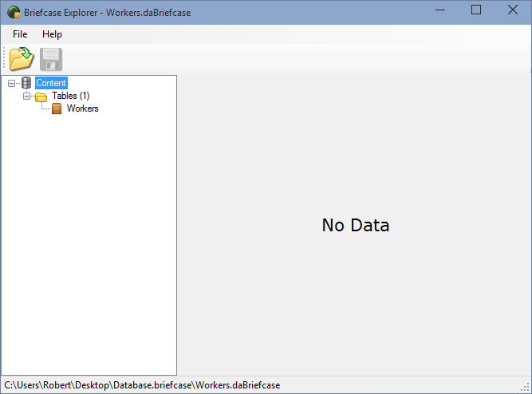Click the Briefcase Explorer title bar app icon
The width and height of the screenshot is (532, 394).
14,12
